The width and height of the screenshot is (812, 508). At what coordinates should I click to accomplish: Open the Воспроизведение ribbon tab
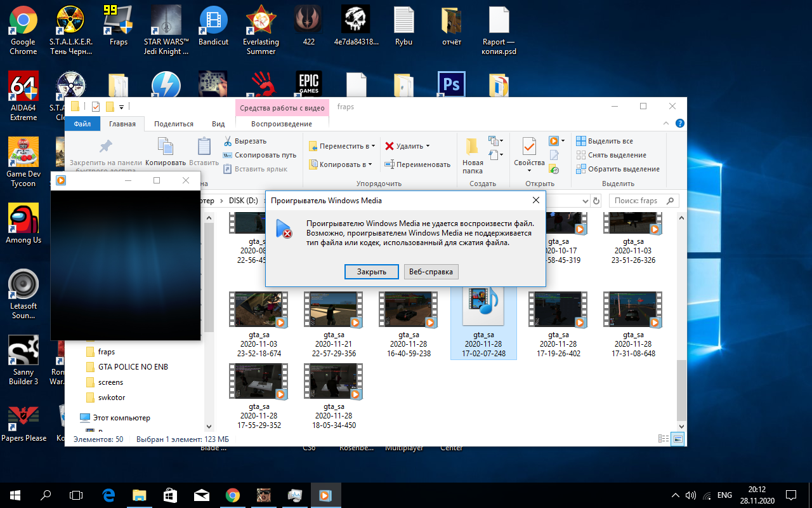[282, 124]
